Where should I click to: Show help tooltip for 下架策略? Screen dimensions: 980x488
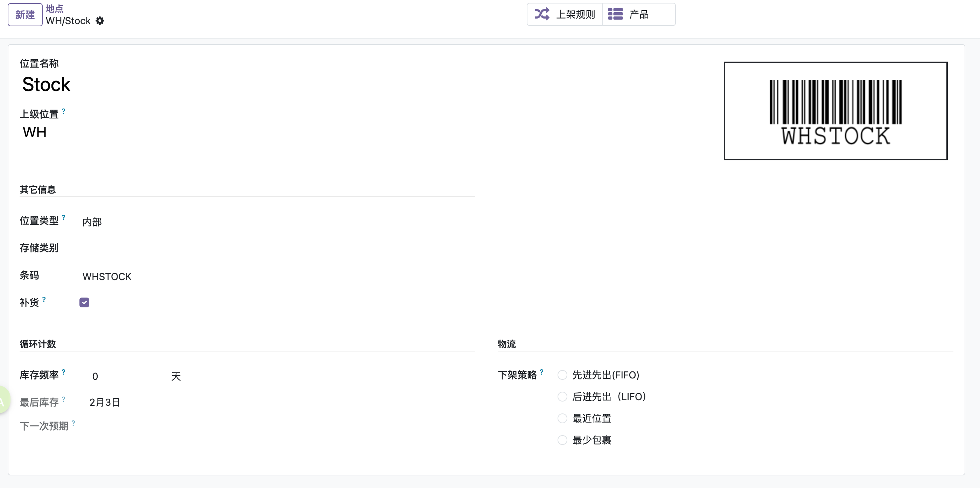point(542,372)
